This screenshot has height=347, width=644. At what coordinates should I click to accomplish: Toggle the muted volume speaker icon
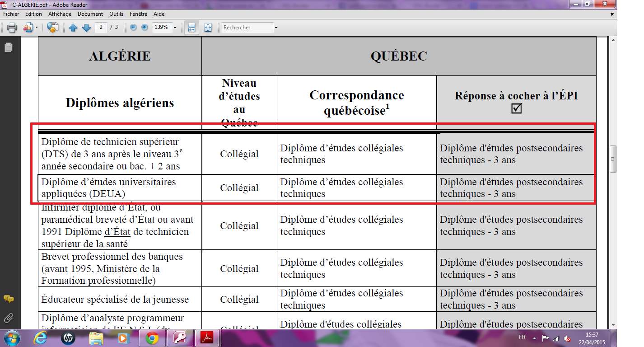pos(568,338)
